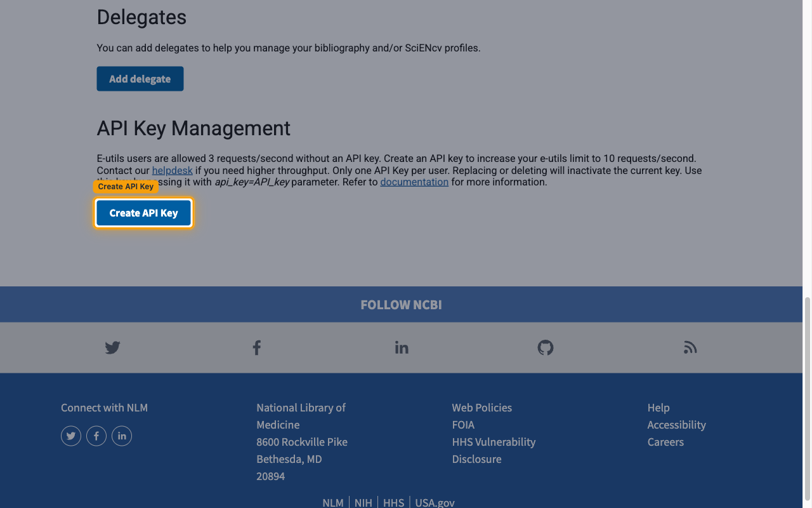Open the documentation link
This screenshot has width=812, height=508.
tap(414, 182)
